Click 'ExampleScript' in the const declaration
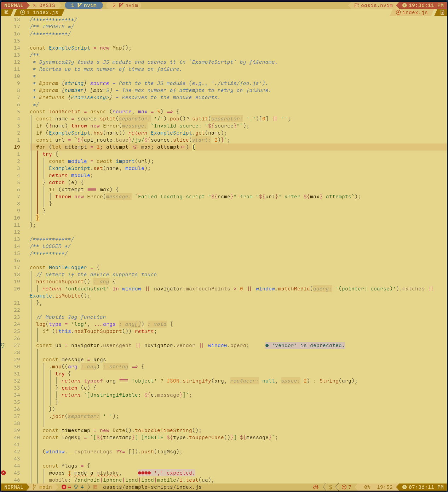448x492 pixels. [x=69, y=48]
